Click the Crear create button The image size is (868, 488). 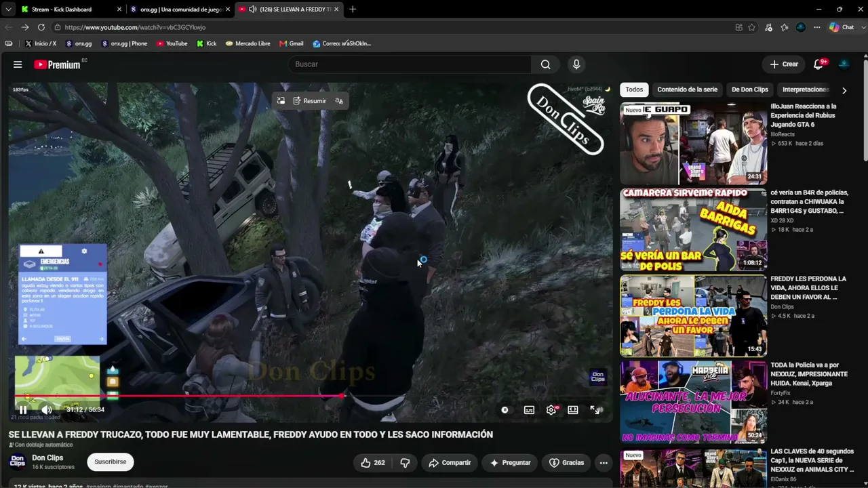click(x=784, y=64)
